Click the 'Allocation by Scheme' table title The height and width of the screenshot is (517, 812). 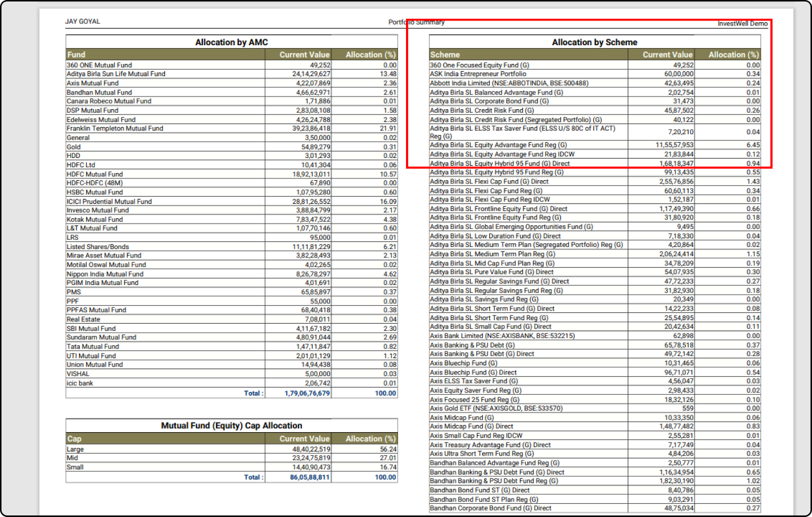point(594,42)
